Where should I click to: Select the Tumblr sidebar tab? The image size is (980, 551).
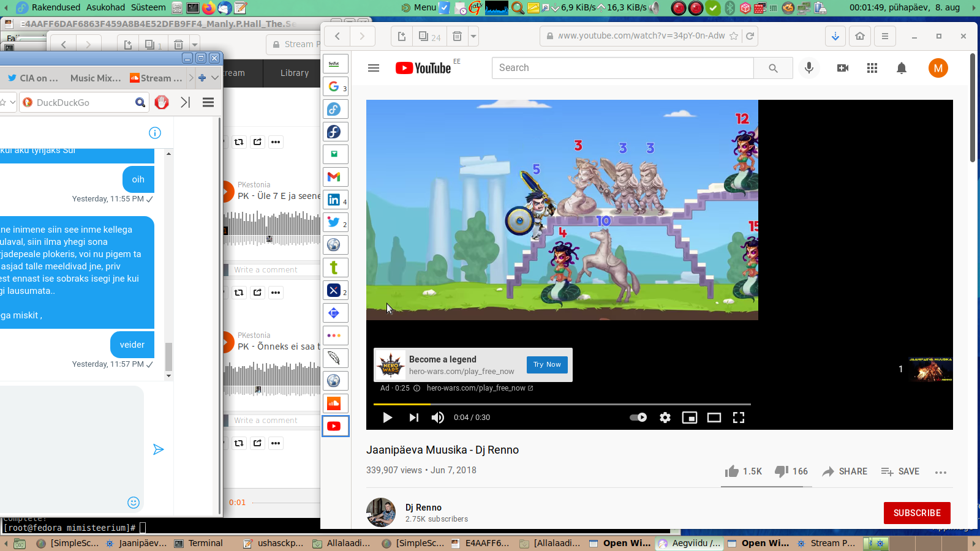coord(335,268)
